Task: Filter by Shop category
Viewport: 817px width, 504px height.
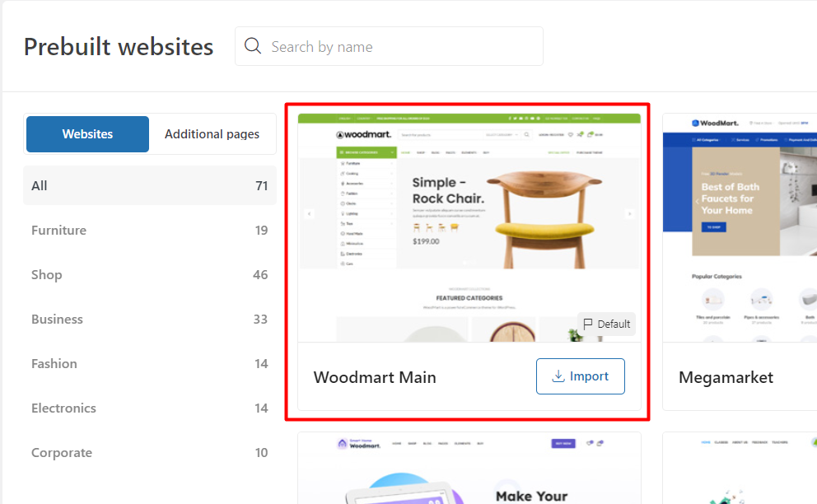Action: point(150,275)
